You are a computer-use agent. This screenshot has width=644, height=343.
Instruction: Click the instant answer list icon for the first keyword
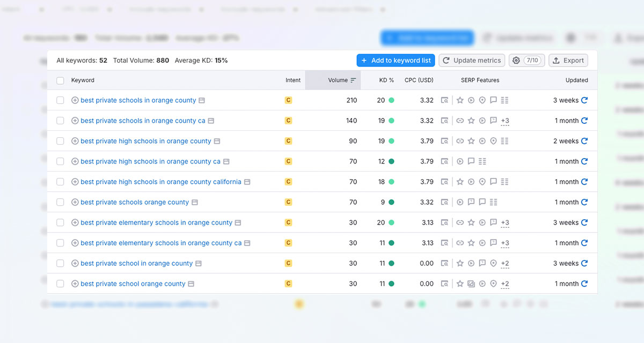click(505, 100)
